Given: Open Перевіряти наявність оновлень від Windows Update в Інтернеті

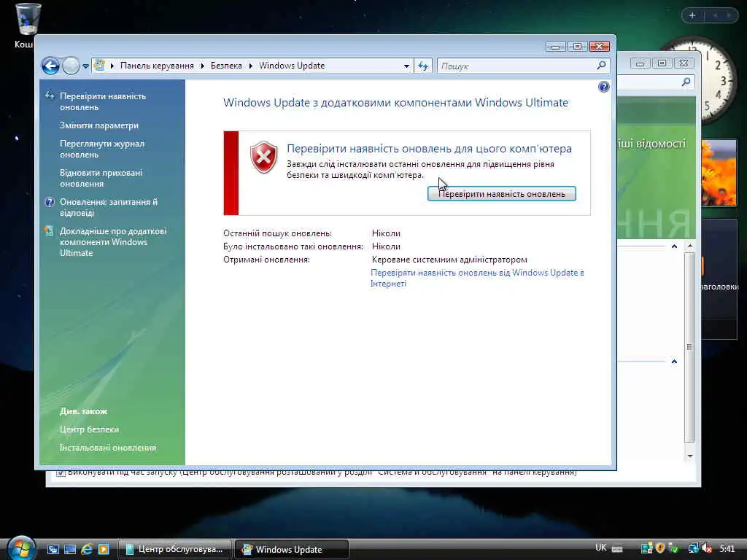Looking at the screenshot, I should [x=477, y=278].
